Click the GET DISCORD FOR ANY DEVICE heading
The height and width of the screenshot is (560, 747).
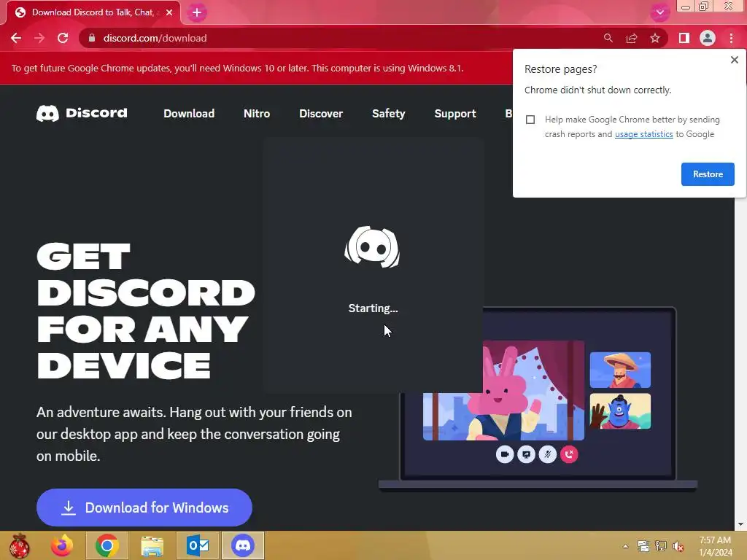(x=146, y=311)
